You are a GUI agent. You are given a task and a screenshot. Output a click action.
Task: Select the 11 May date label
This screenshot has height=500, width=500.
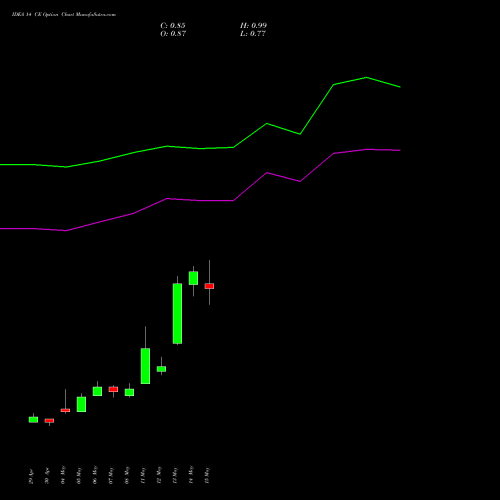click(143, 475)
